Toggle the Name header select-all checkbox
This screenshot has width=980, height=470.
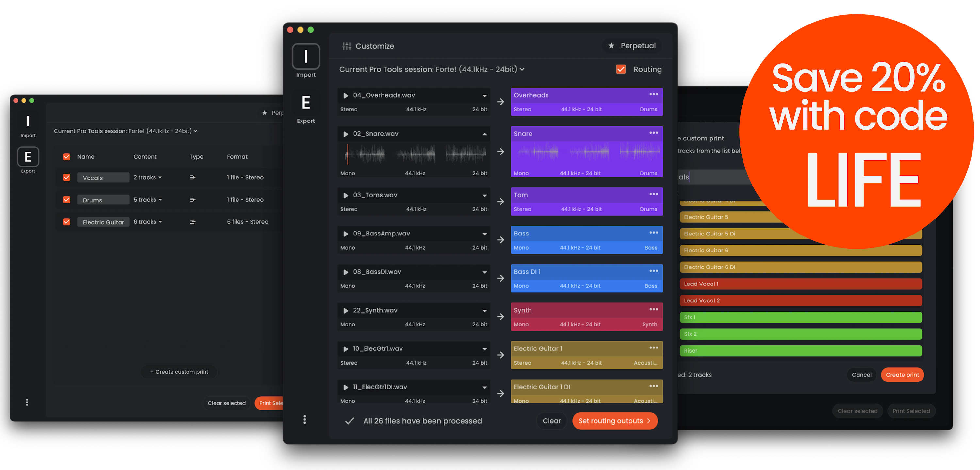point(67,157)
